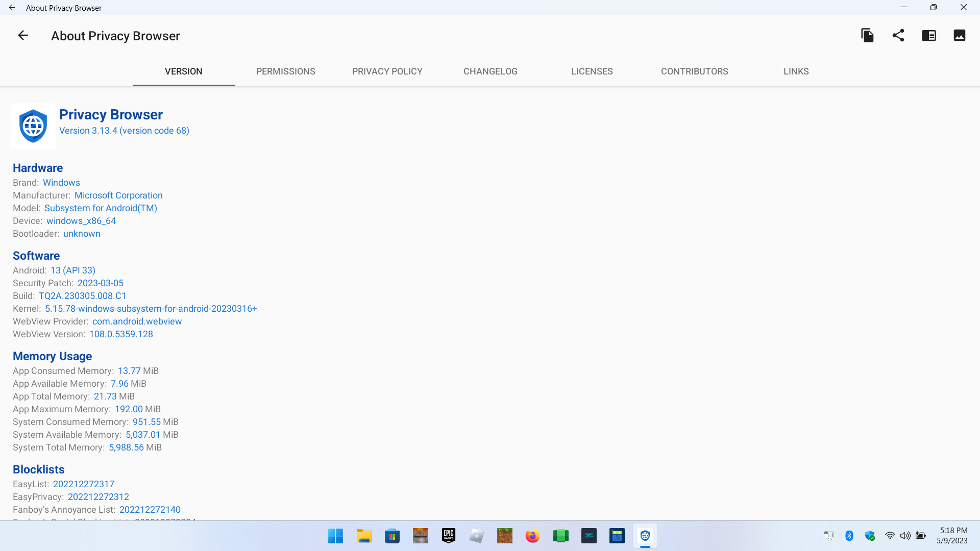Viewport: 980px width, 551px height.
Task: Click Version 3.13.4 (version code 68)
Action: click(x=124, y=131)
